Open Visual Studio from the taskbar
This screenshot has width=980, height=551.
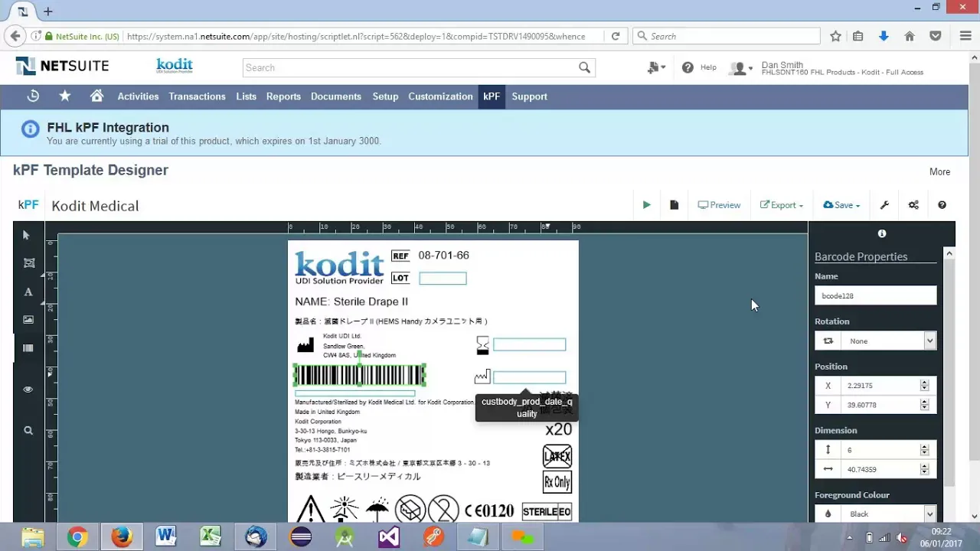pos(389,537)
